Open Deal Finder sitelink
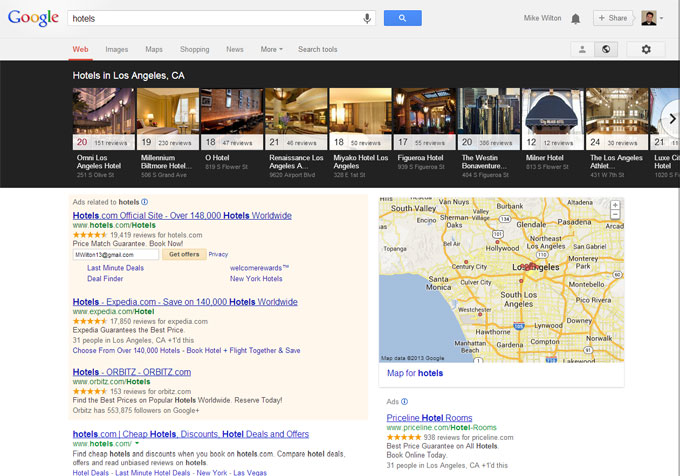680x476 pixels. [105, 279]
